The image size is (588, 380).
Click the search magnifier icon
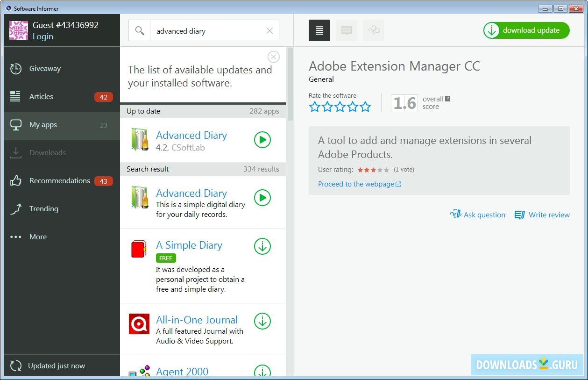coord(140,31)
